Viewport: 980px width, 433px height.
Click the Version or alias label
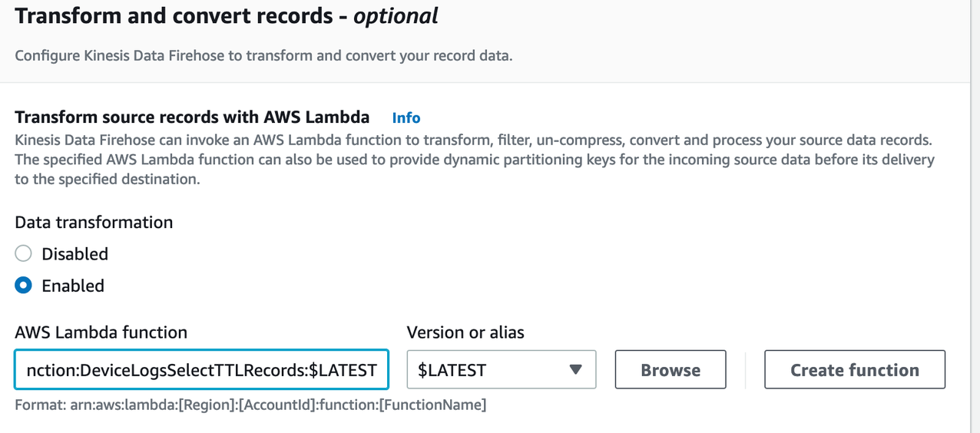pos(465,332)
